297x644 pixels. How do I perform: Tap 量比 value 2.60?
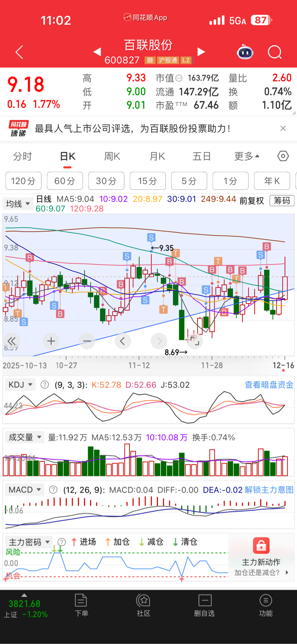(282, 78)
